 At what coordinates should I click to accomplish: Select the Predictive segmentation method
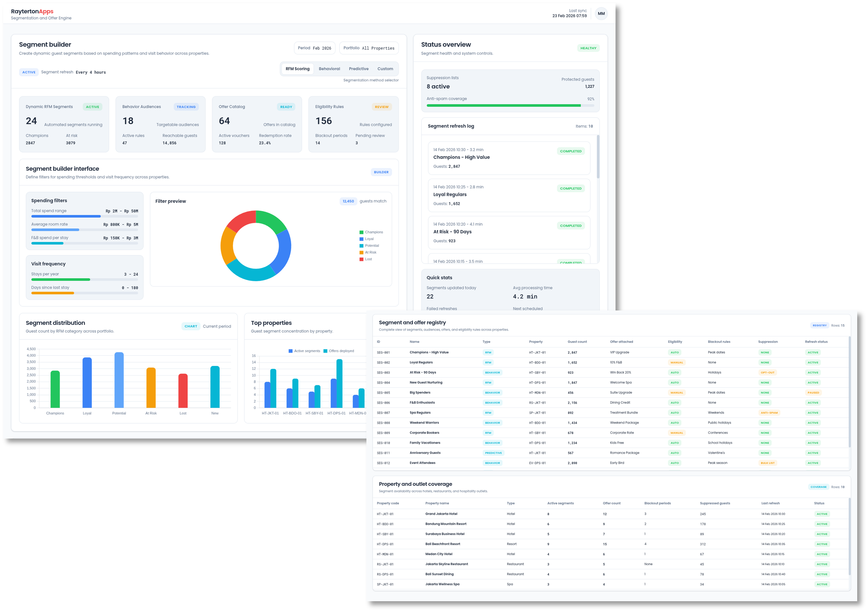click(358, 68)
